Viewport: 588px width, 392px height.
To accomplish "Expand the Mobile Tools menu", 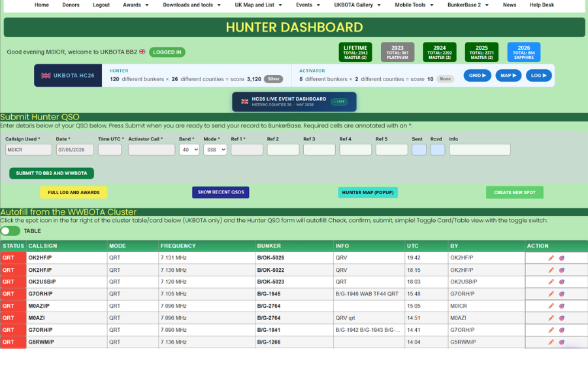I will click(414, 5).
